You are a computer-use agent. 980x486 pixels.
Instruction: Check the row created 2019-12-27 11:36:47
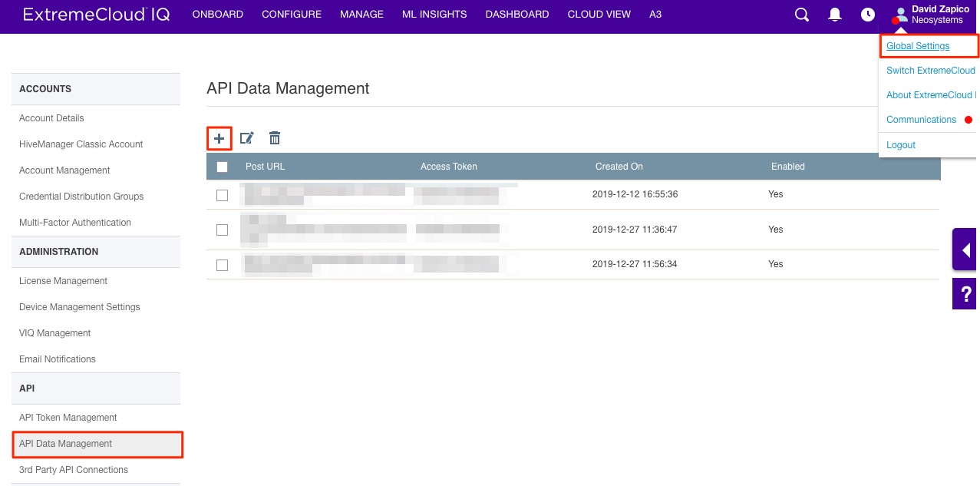click(223, 230)
